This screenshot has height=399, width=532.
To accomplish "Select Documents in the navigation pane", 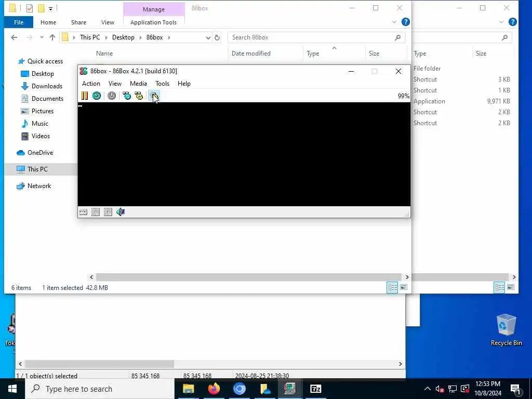I will (47, 99).
